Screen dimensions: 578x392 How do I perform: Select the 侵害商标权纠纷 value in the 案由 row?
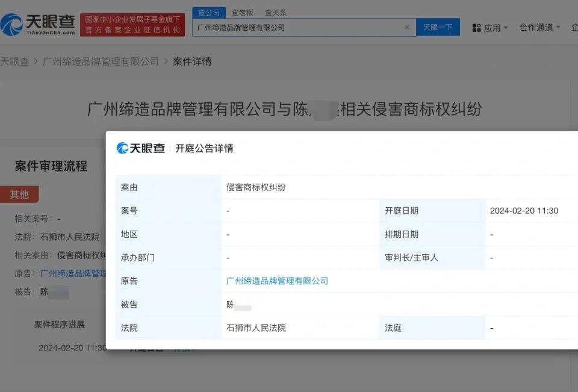tap(256, 187)
